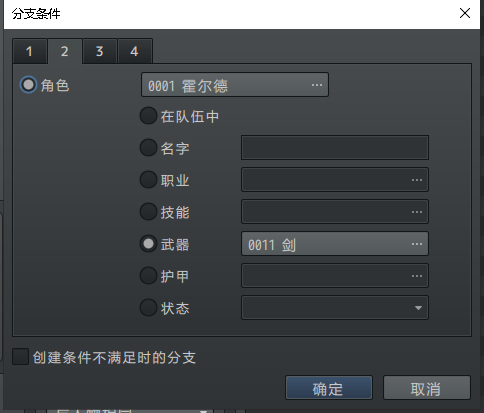Switch to tab 4
Viewport: 484px width, 413px height.
[x=135, y=51]
